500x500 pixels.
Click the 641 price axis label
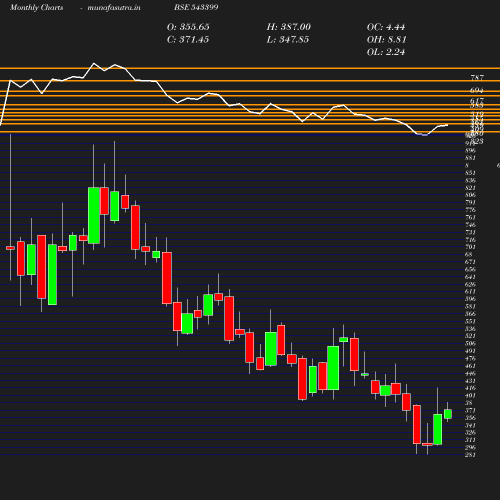pos(470,277)
